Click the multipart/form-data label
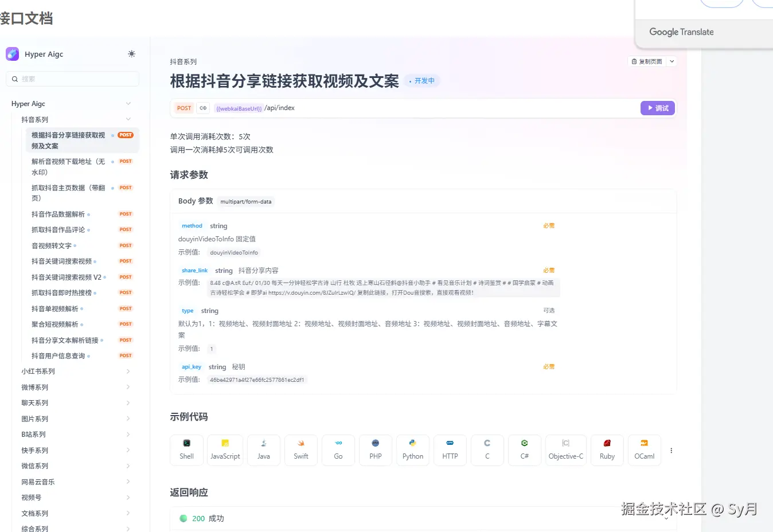The image size is (773, 532). coord(246,202)
